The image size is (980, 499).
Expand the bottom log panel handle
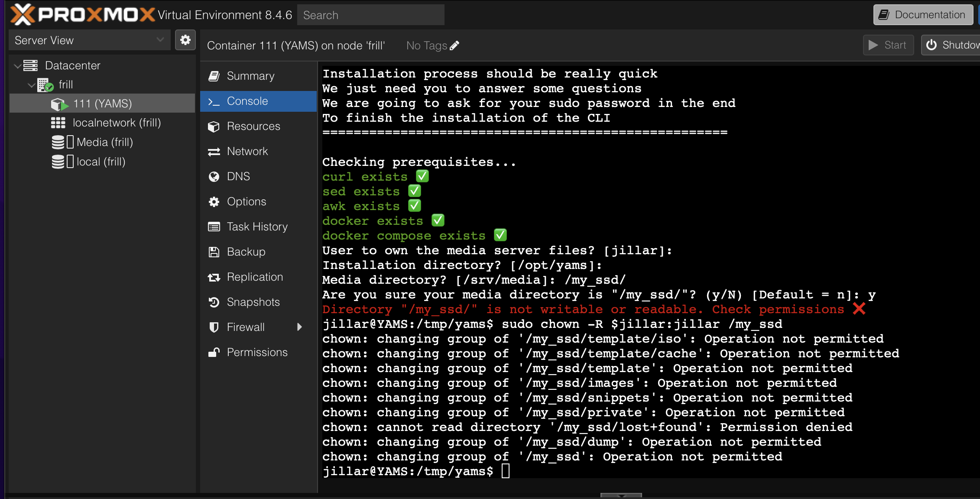621,495
